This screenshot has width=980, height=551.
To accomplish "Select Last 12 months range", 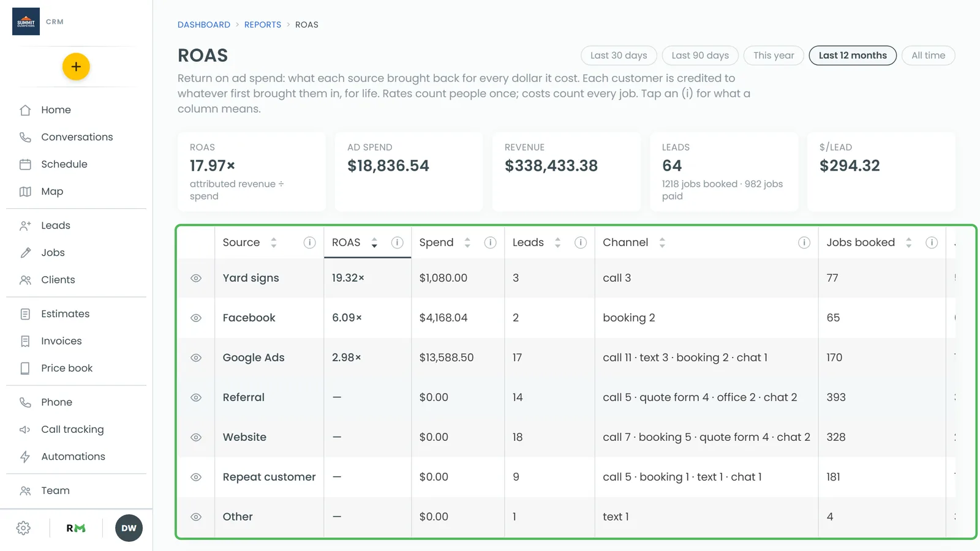I will tap(853, 55).
